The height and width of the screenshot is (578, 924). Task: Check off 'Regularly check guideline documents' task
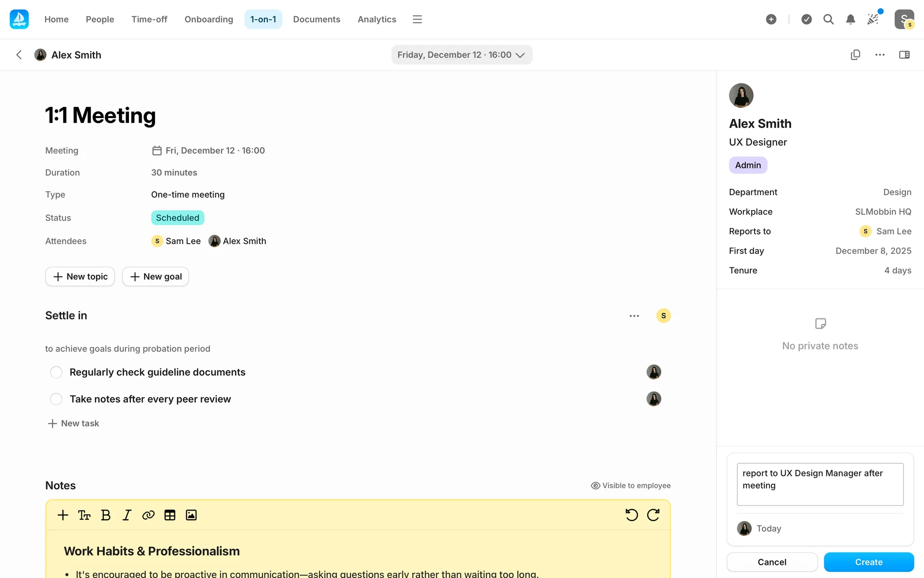coord(56,372)
